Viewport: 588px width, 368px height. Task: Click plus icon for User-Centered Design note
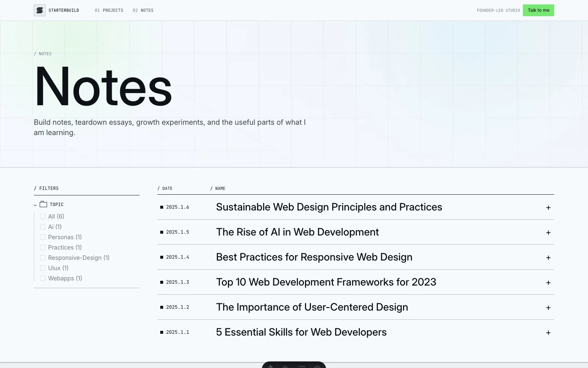pyautogui.click(x=548, y=308)
